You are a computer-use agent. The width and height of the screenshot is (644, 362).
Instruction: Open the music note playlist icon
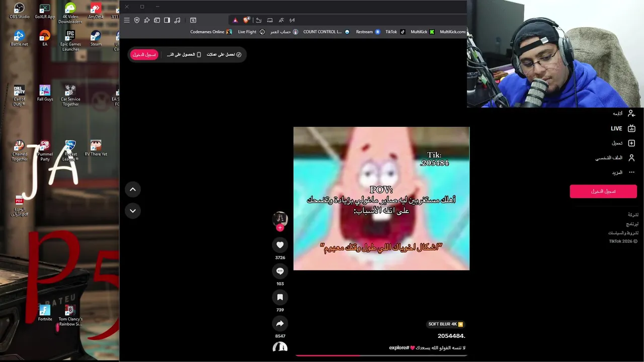click(x=177, y=20)
